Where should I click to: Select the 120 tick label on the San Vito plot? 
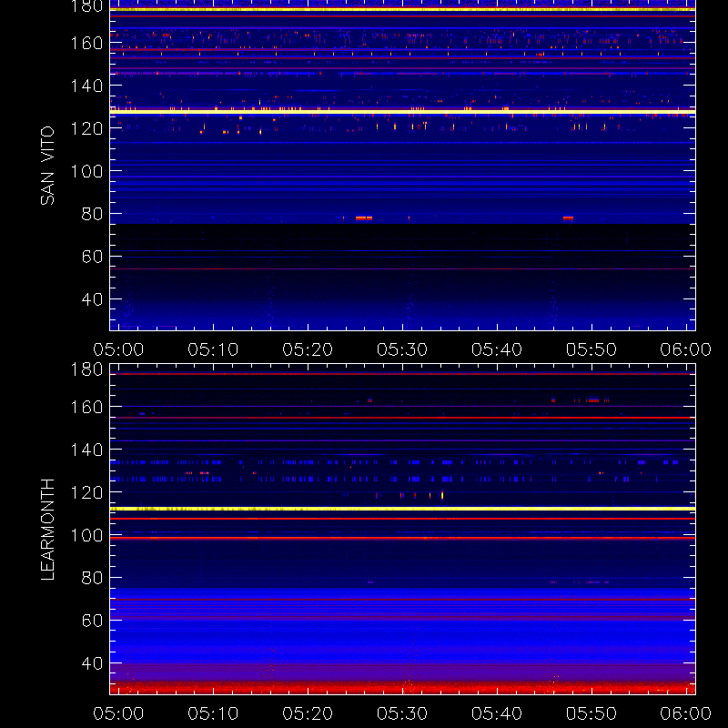click(86, 128)
